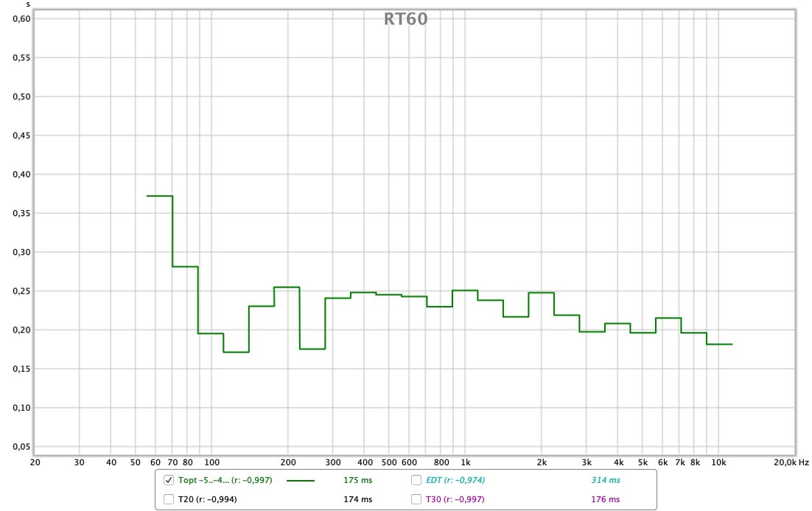Enable the T20 trace checkbox
Image resolution: width=812 pixels, height=511 pixels.
click(168, 499)
